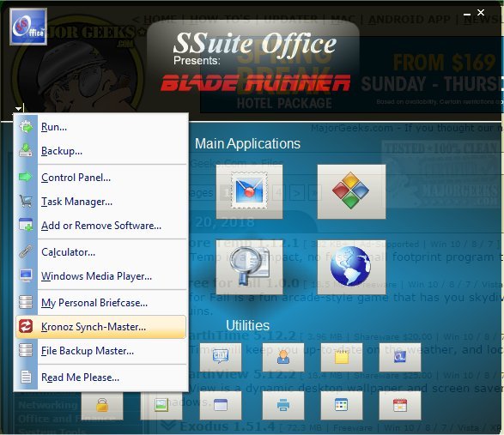
Task: Click the Backup drive icon in menu
Action: coord(26,150)
